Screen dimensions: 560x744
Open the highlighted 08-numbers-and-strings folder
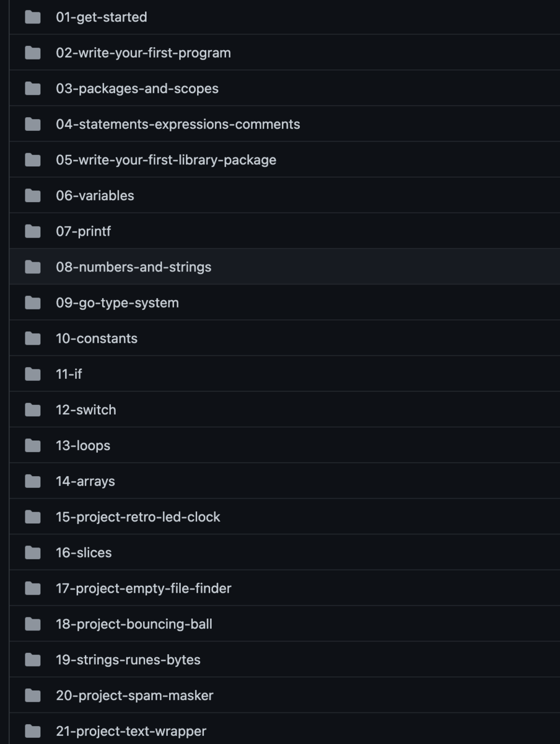click(133, 267)
